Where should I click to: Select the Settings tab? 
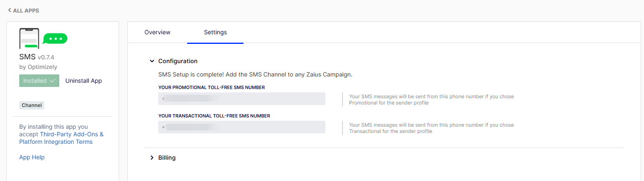pos(216,32)
